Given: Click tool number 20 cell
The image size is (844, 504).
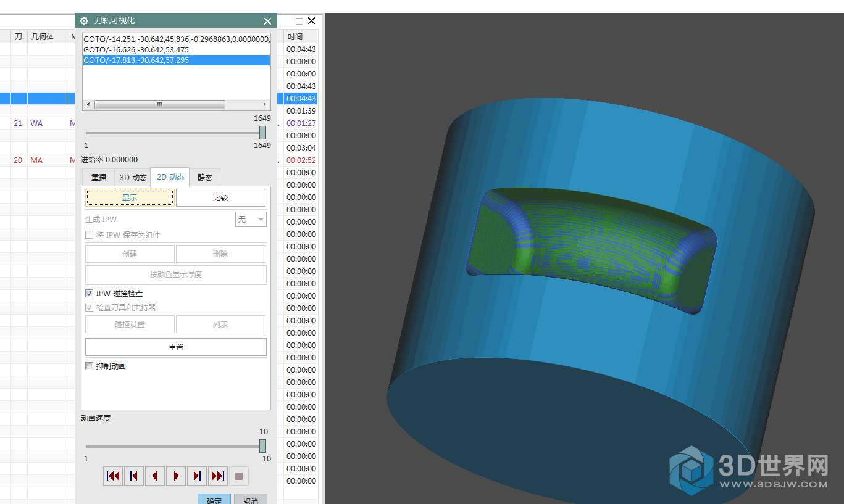Looking at the screenshot, I should [18, 160].
